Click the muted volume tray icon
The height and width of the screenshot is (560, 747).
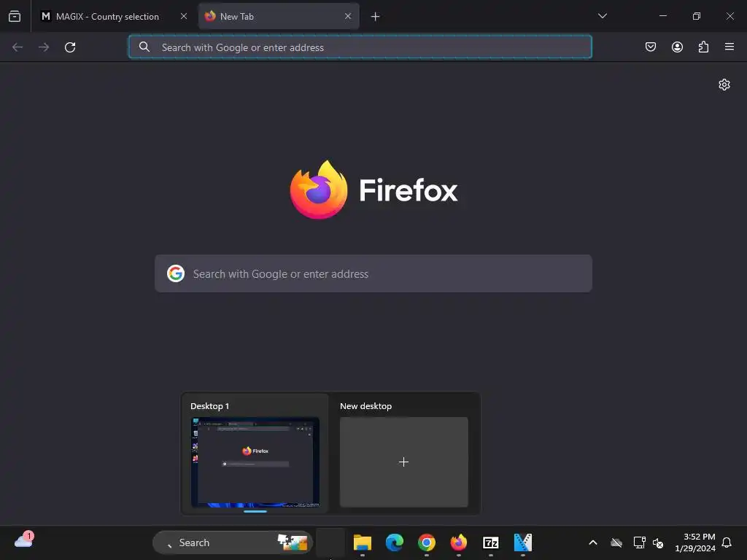658,542
